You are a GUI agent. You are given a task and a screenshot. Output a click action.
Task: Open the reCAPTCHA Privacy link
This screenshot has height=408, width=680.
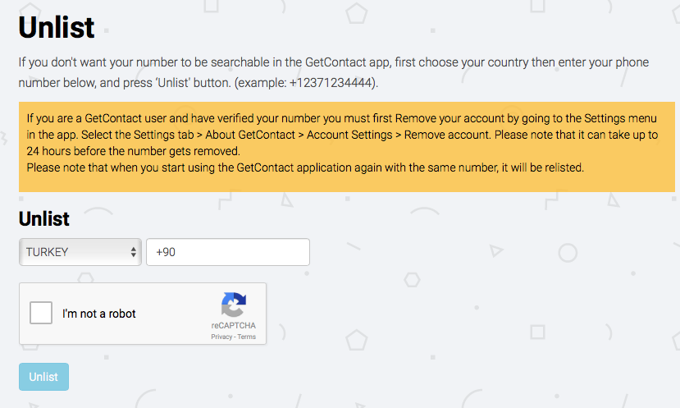point(221,337)
